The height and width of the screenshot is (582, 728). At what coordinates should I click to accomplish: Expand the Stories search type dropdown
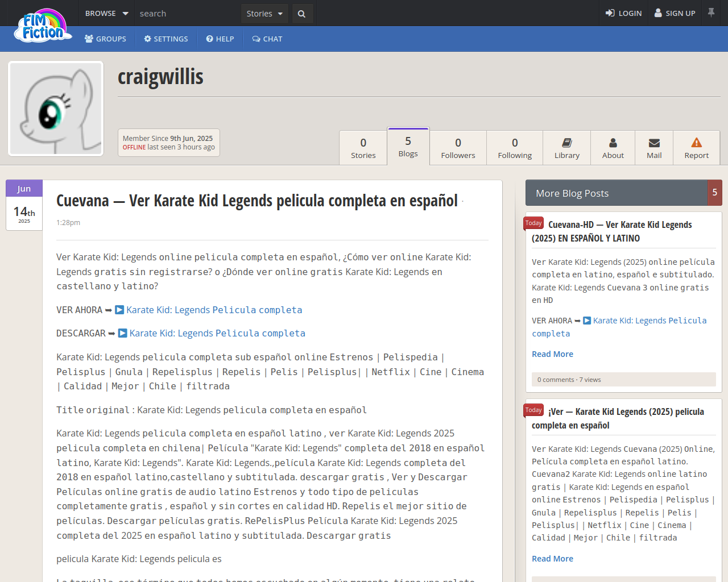264,14
